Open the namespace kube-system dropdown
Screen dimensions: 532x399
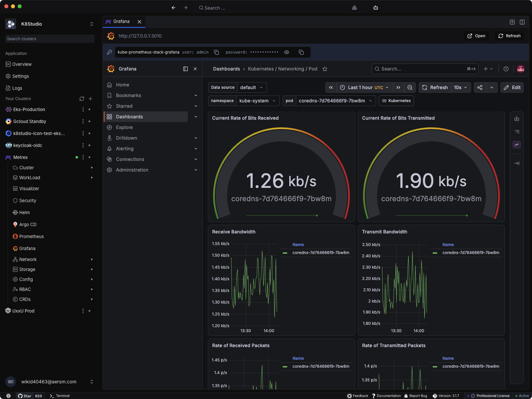(x=258, y=101)
